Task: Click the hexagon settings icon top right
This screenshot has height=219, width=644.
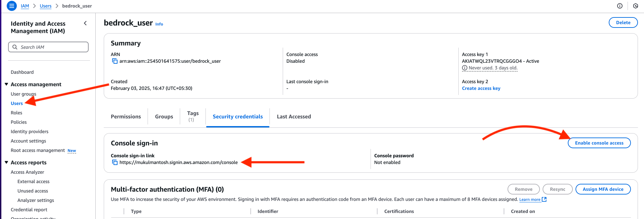Action: coord(635,6)
